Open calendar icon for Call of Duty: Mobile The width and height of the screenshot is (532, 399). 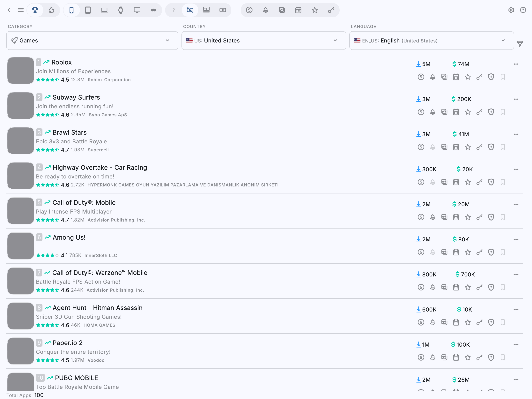[x=456, y=217]
